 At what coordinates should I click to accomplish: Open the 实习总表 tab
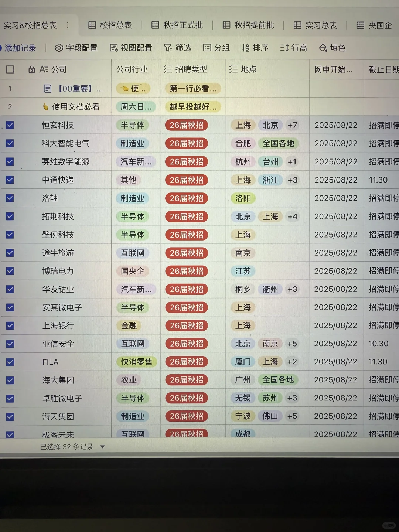[316, 25]
